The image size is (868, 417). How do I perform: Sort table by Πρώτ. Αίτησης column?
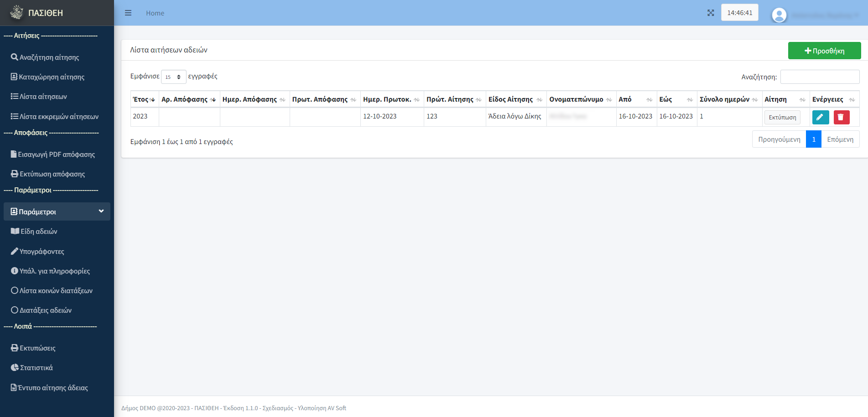point(455,99)
